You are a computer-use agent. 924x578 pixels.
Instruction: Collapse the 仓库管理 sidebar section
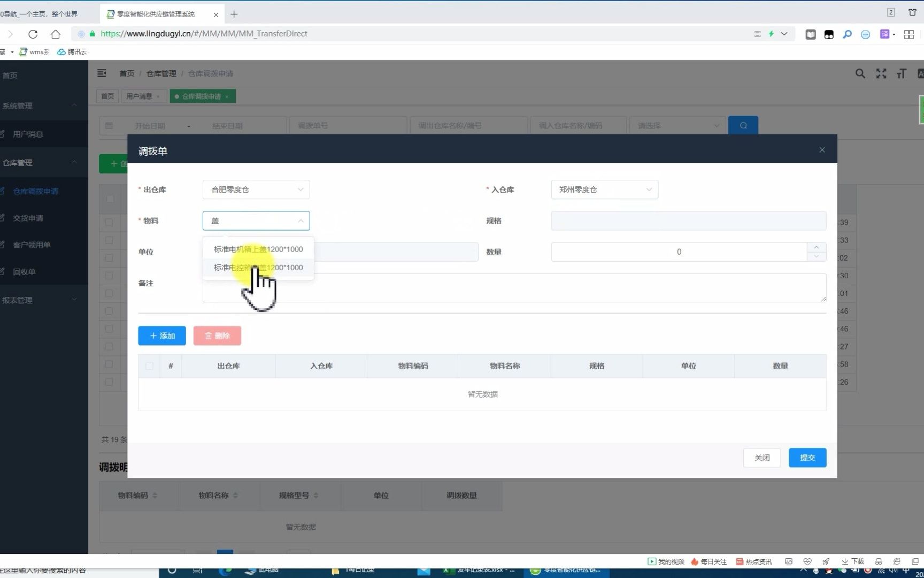point(44,162)
